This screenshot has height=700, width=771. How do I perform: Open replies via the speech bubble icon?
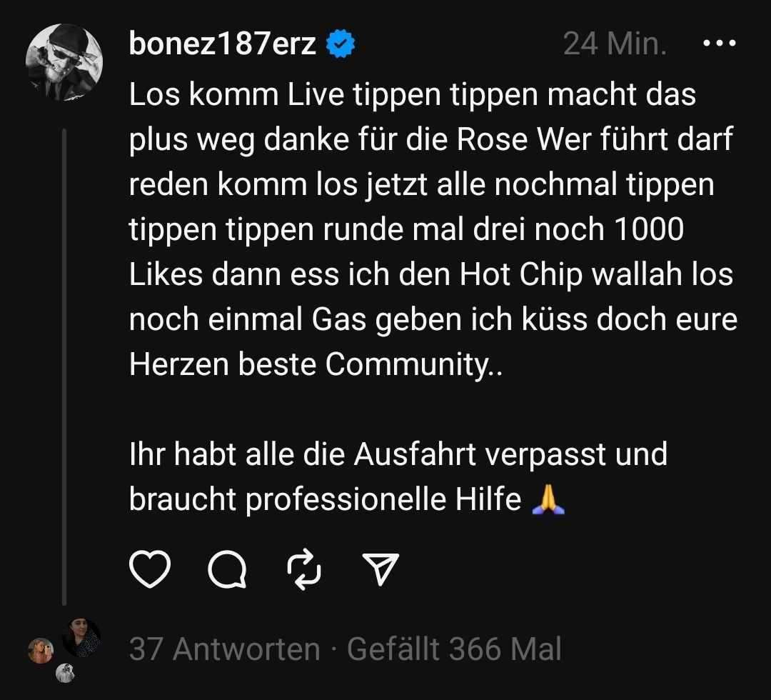[228, 569]
